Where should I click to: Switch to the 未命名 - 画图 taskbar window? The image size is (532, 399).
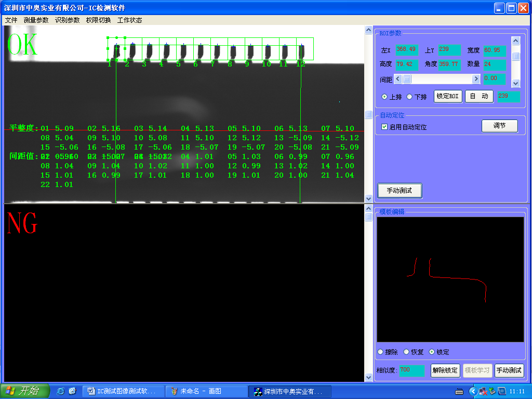206,391
